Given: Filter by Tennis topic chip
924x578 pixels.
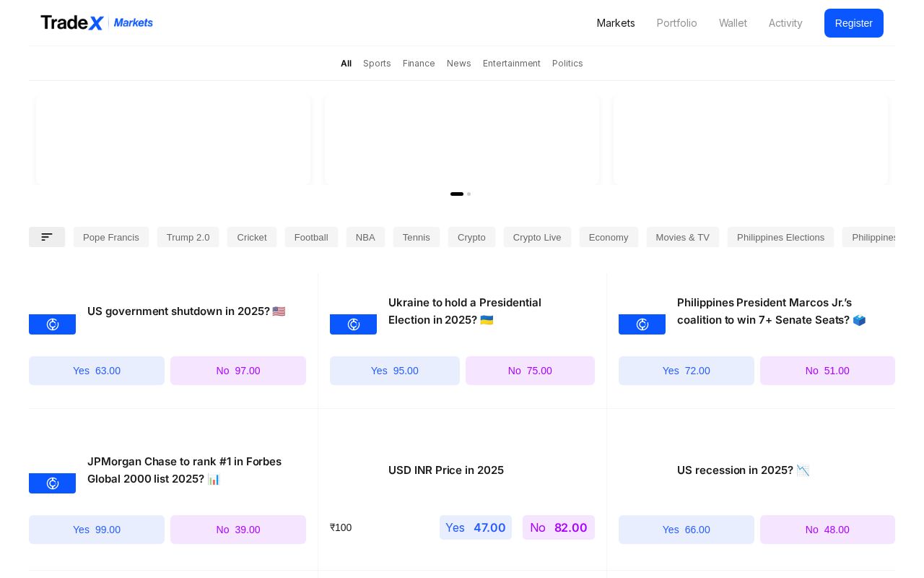Looking at the screenshot, I should tap(417, 237).
